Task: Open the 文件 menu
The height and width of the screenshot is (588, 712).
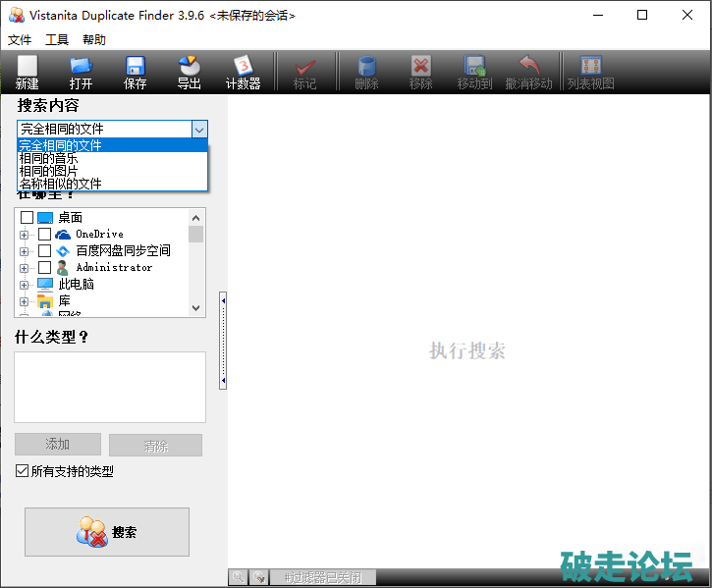Action: (20, 40)
